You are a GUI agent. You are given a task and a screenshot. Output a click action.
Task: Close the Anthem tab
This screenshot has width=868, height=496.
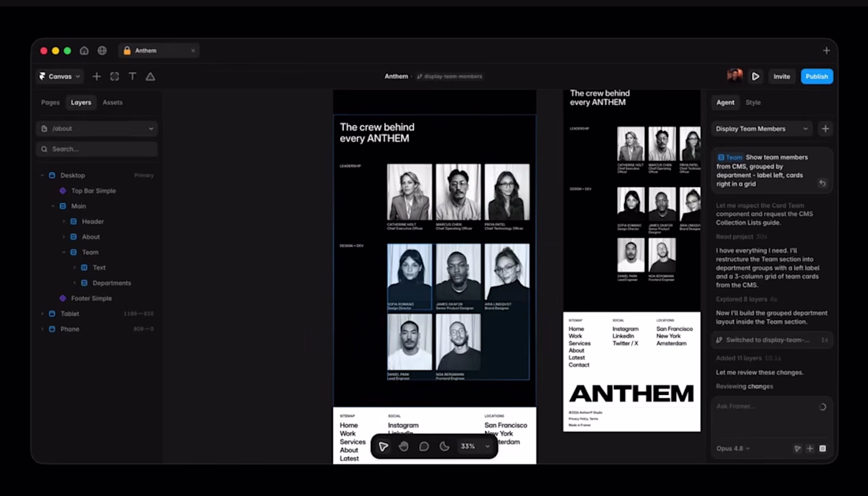(x=193, y=51)
